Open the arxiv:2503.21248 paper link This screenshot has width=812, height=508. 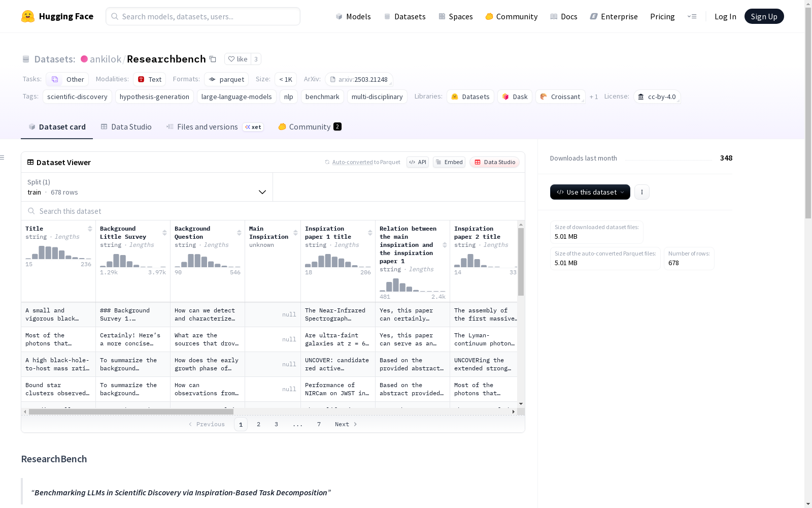pos(359,79)
